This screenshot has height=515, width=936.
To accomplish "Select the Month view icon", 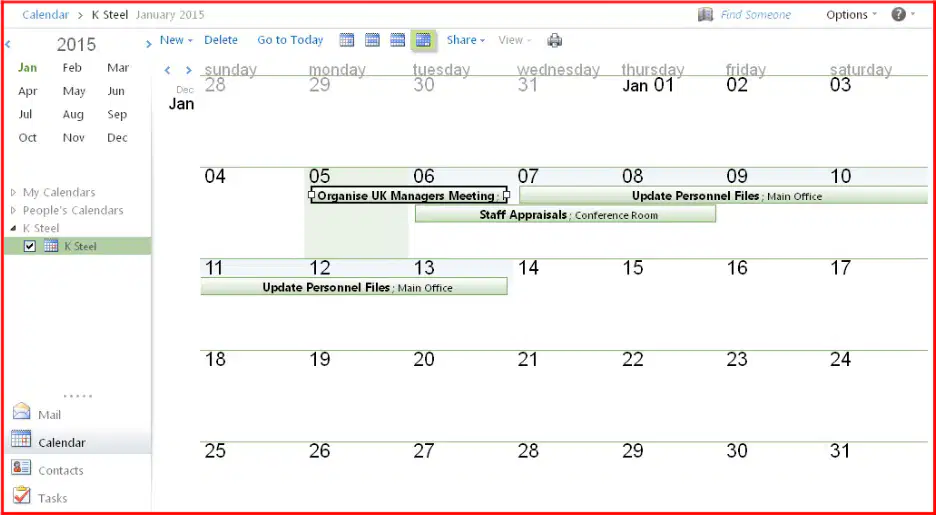I will point(423,40).
